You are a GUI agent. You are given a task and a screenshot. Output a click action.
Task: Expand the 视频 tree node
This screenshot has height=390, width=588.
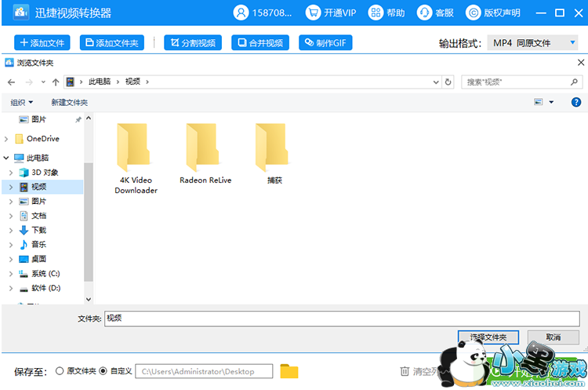(x=11, y=187)
